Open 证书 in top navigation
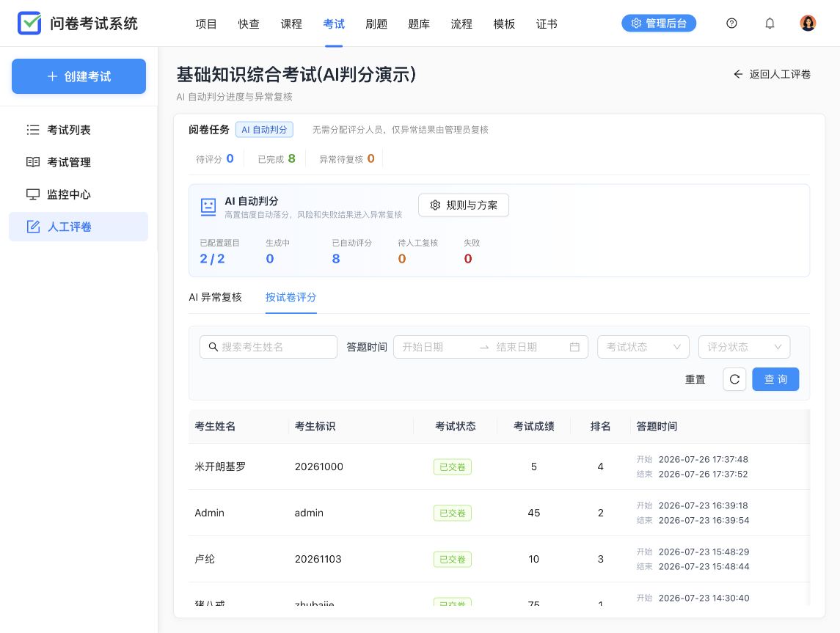This screenshot has height=633, width=840. pyautogui.click(x=547, y=24)
